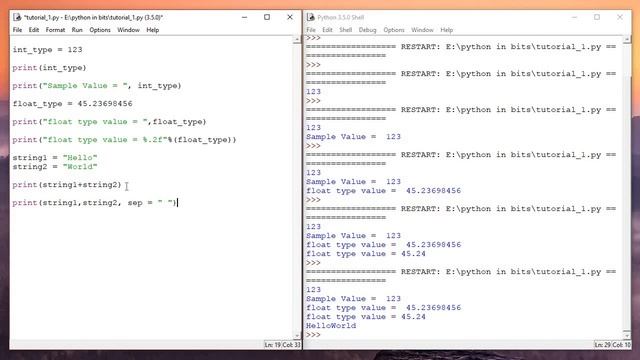Click editor scrollbar down arrow
The height and width of the screenshot is (360, 640).
point(297,336)
